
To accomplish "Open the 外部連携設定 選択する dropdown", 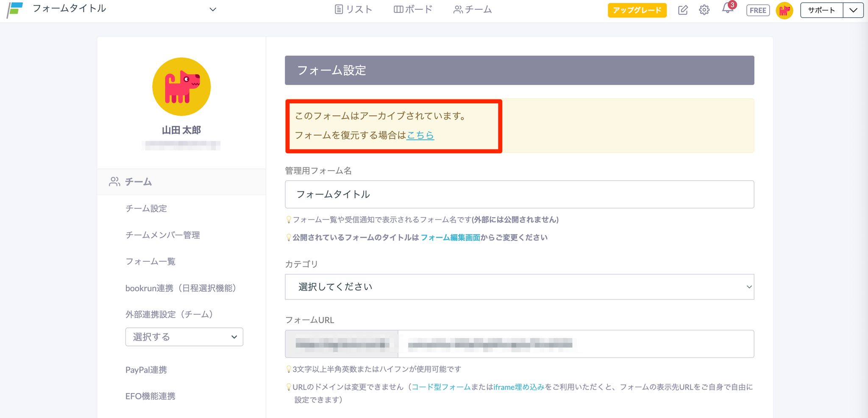I will coord(184,337).
